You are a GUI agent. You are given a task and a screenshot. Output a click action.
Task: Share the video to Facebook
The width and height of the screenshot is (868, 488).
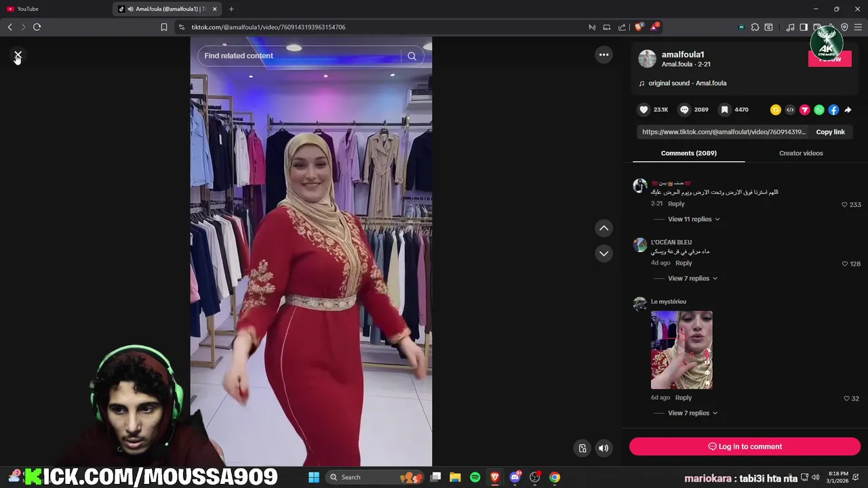(x=833, y=110)
